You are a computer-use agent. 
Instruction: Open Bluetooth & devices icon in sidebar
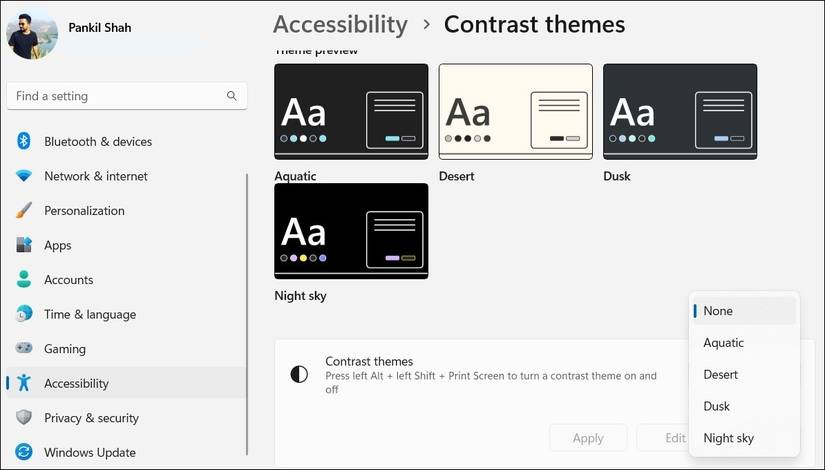coord(24,141)
